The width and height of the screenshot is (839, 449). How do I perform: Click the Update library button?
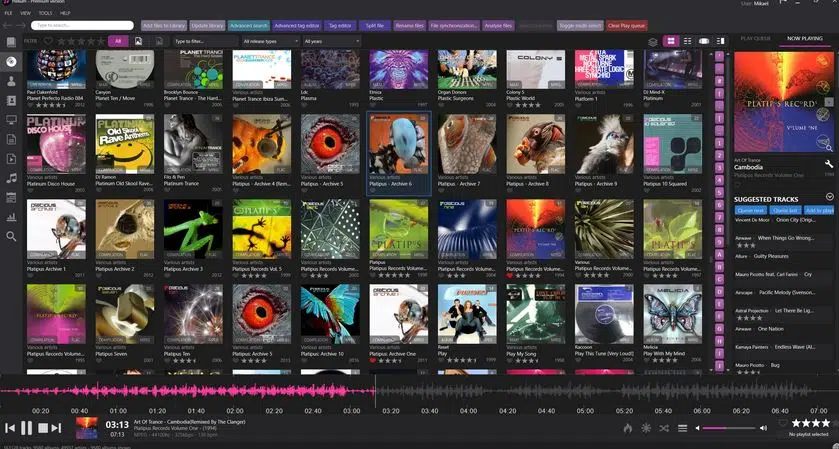tap(207, 25)
